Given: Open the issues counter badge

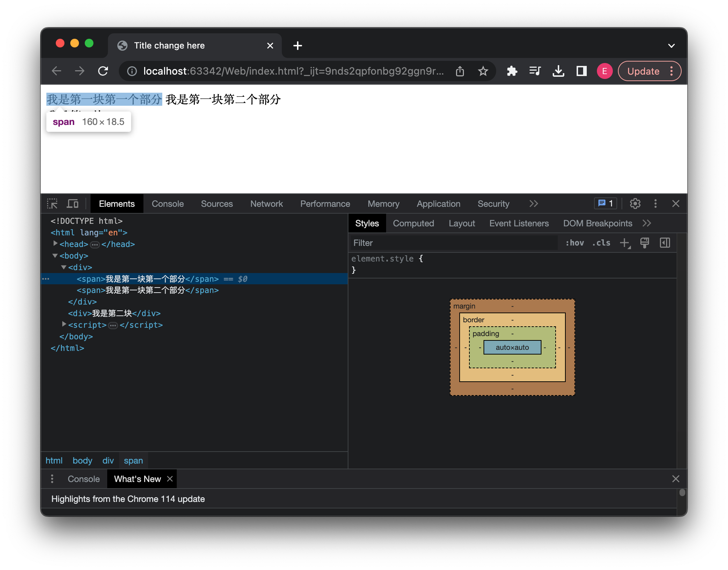Looking at the screenshot, I should click(x=606, y=203).
